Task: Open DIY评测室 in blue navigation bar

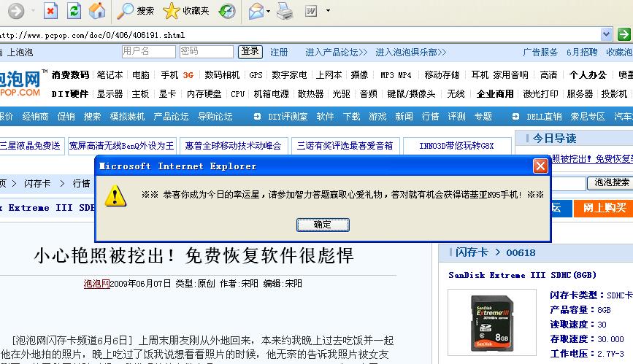Action: pos(288,117)
